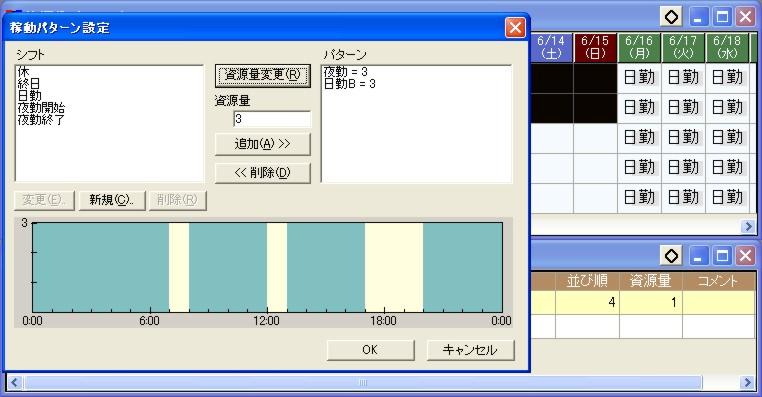This screenshot has height=397, width=762.
Task: Select 夜勤開始 in shift list
Action: tap(41, 107)
